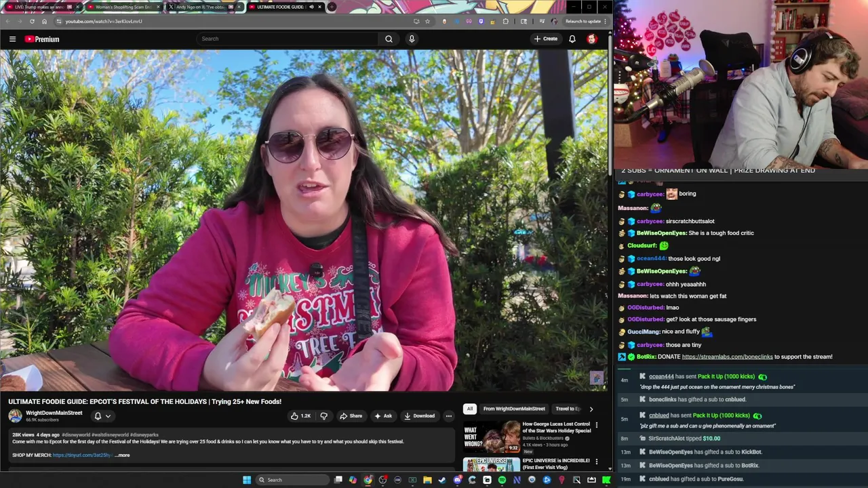This screenshot has height=488, width=868.
Task: Open the browser extensions puzzle icon
Action: click(505, 21)
